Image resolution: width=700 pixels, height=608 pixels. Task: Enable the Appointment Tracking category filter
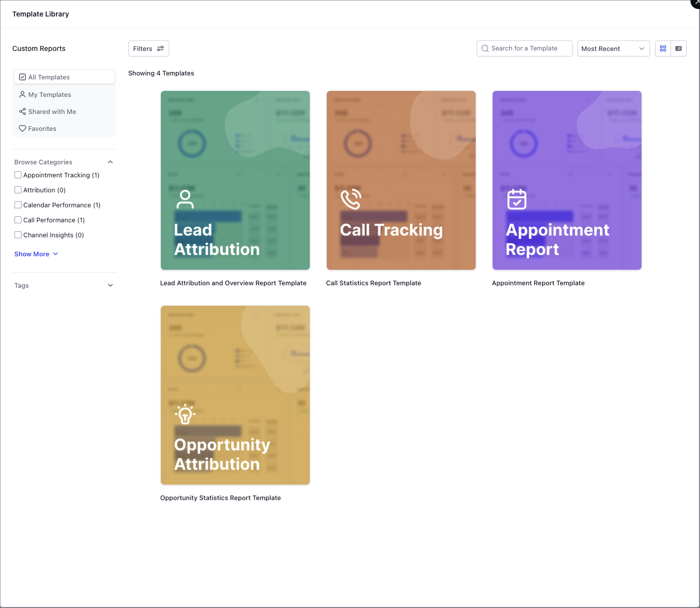pyautogui.click(x=18, y=175)
